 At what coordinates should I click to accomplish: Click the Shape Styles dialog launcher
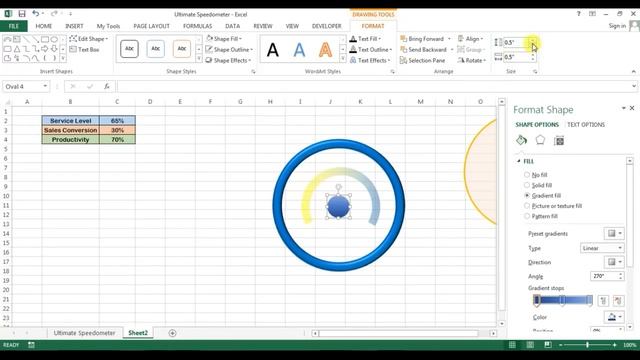click(x=253, y=72)
